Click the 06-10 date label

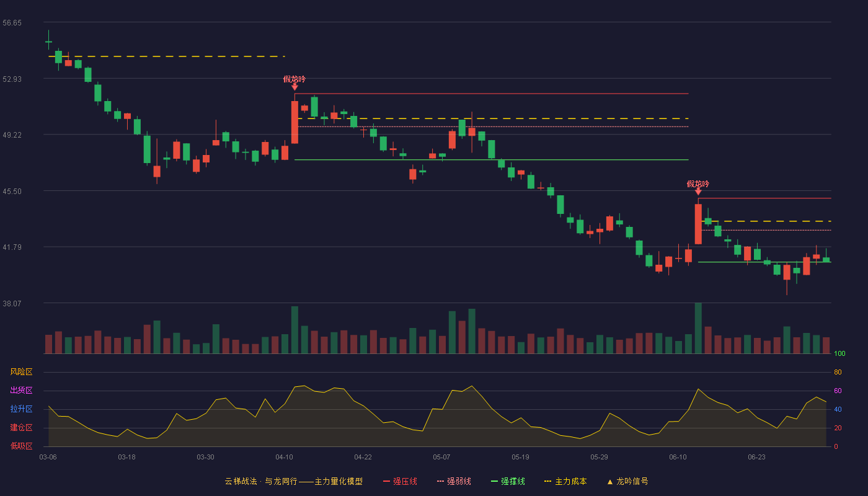(x=678, y=457)
